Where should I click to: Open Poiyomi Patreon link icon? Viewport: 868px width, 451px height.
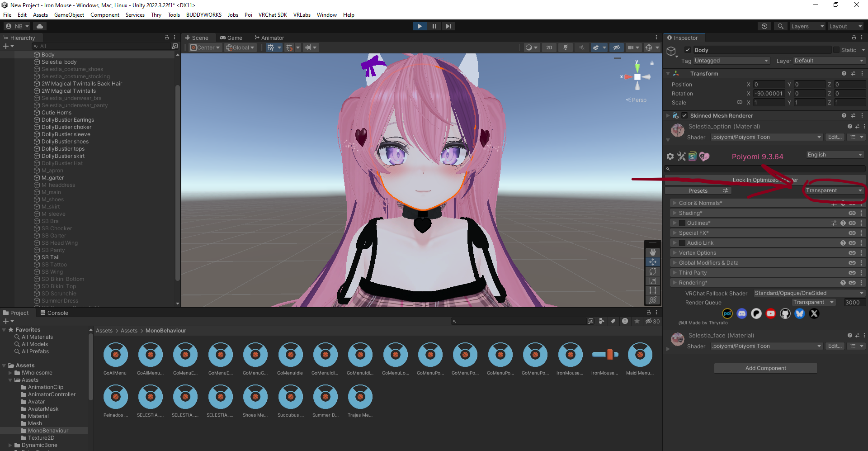[756, 313]
